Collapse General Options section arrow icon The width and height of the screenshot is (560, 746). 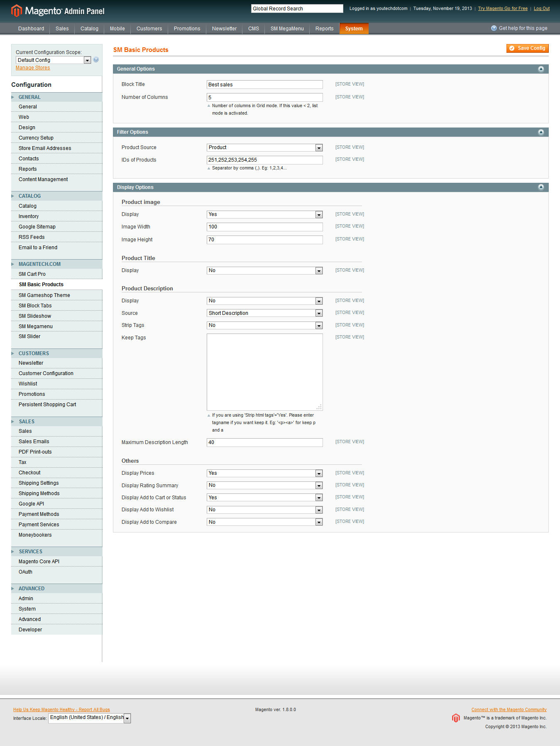tap(541, 69)
